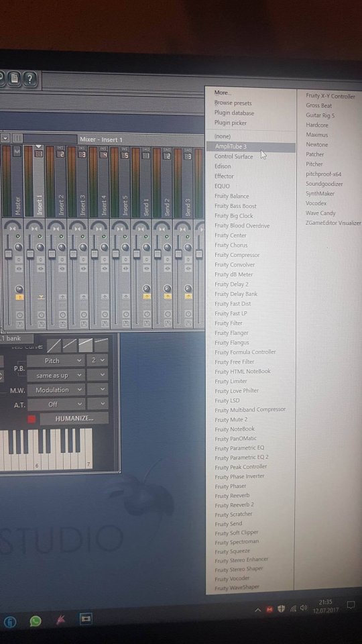The width and height of the screenshot is (362, 644).
Task: Mute Insert 3 track with green LED
Action: (82, 237)
